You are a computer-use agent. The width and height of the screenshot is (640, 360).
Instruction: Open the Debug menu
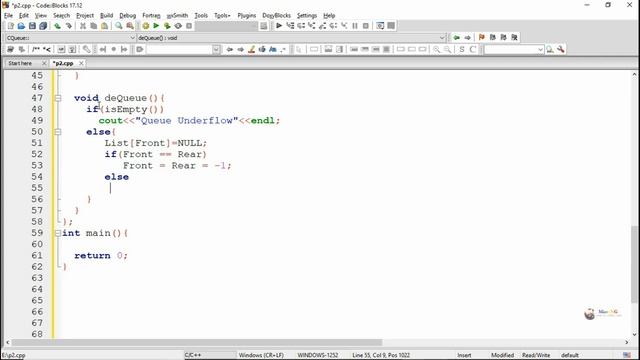[x=127, y=15]
